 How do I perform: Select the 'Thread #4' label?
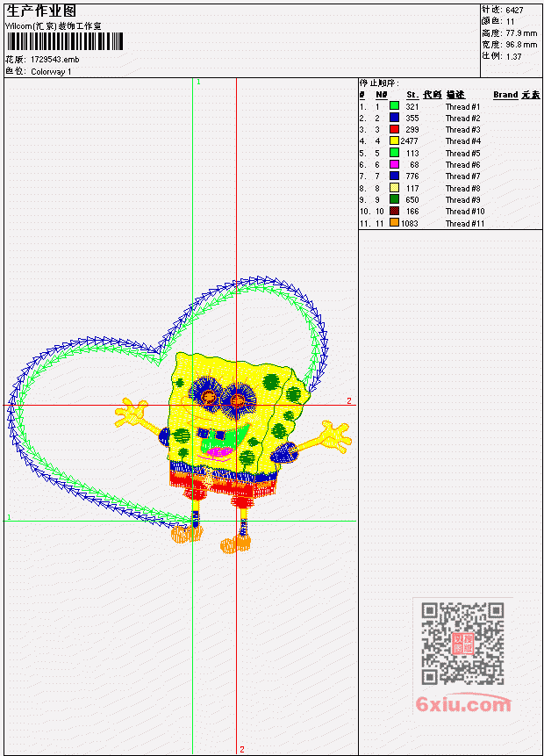click(462, 141)
